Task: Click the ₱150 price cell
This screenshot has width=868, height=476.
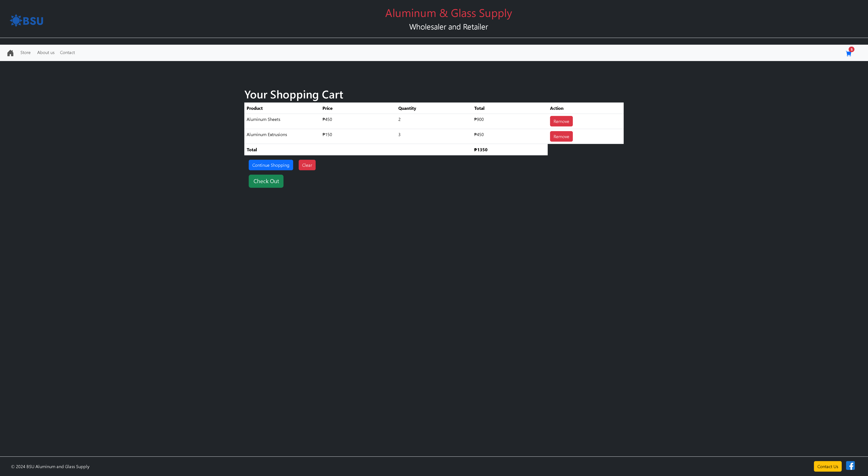Action: (x=327, y=134)
